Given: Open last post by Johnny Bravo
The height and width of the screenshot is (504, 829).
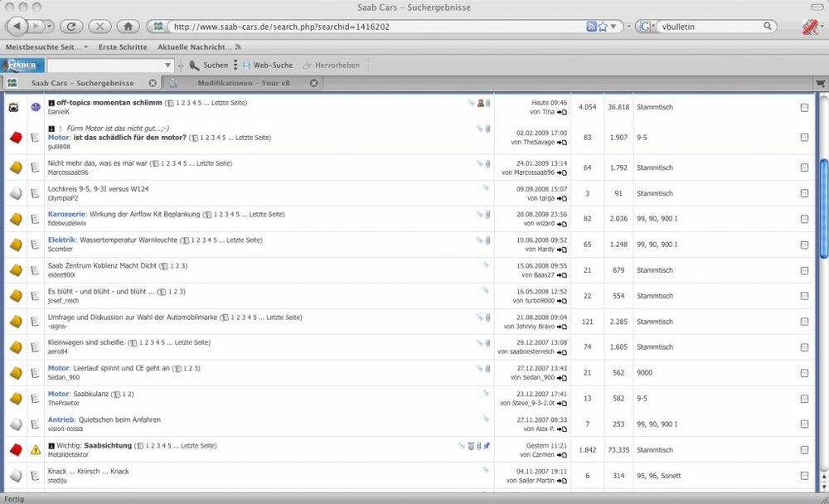Looking at the screenshot, I should [x=562, y=327].
